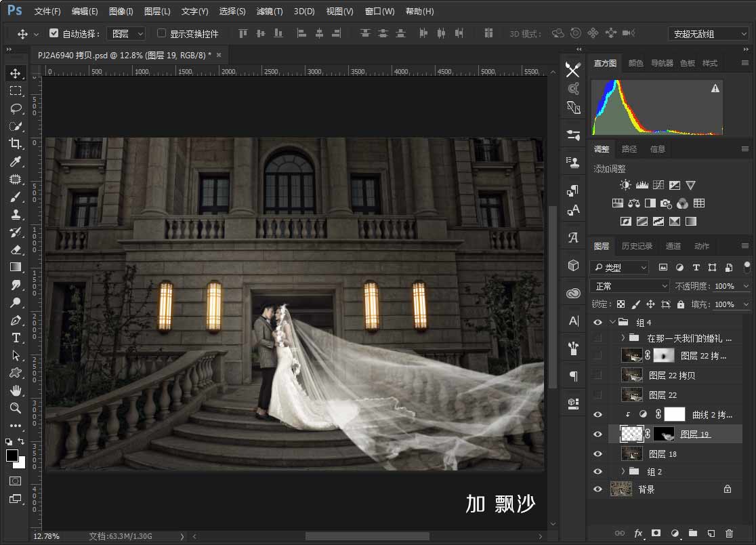This screenshot has height=545, width=756.
Task: Open the blend mode dropdown showing 正常
Action: pos(629,285)
